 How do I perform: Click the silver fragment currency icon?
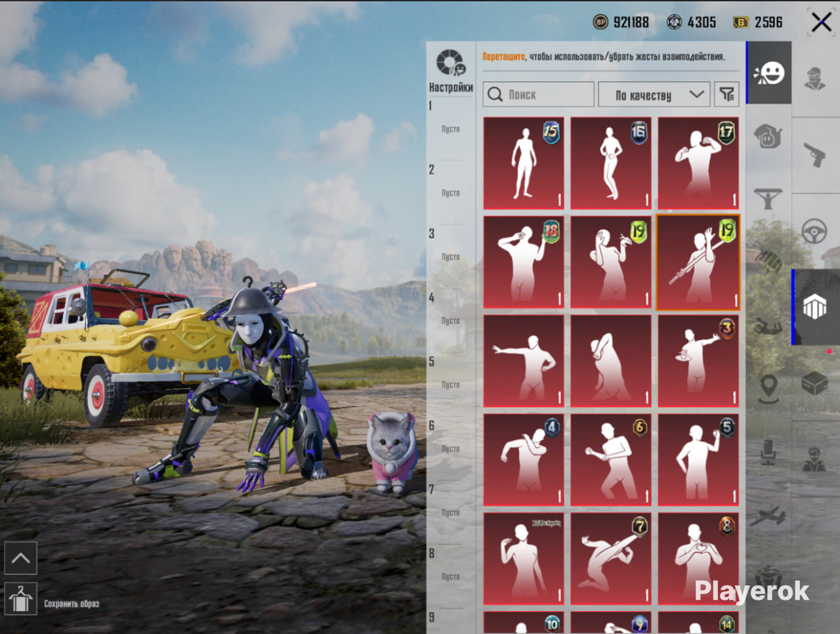coord(674,22)
